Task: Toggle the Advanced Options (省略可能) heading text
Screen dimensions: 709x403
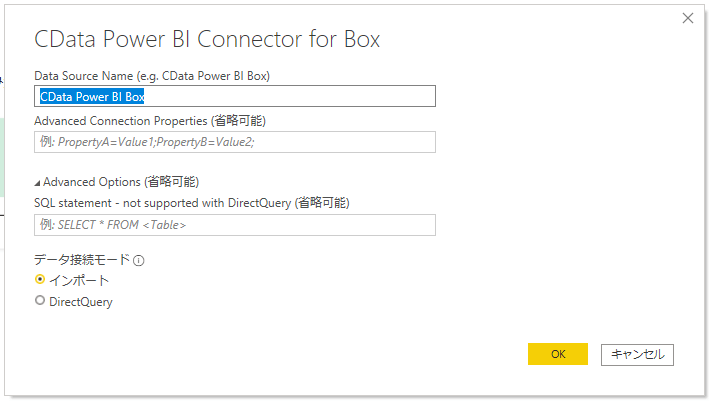Action: coord(121,182)
